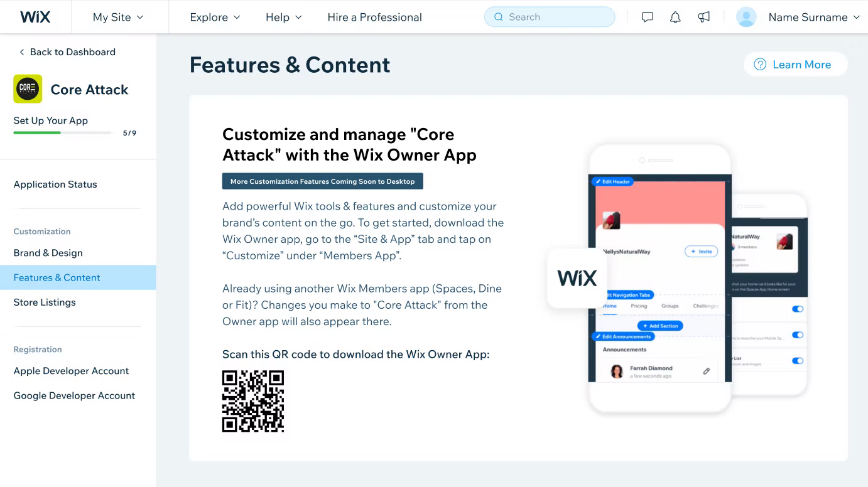This screenshot has height=487, width=868.
Task: Click the Core Attack app name in the sidebar
Action: click(89, 90)
